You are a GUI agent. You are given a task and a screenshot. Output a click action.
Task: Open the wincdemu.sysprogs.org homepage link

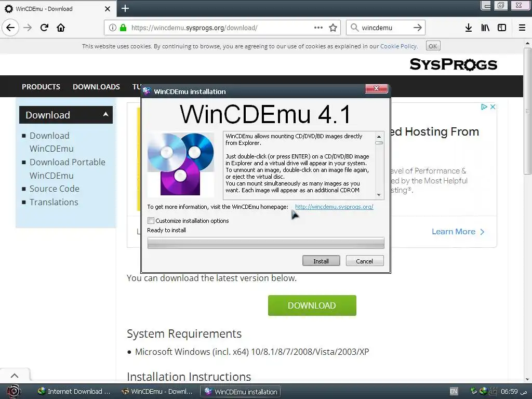[334, 207]
